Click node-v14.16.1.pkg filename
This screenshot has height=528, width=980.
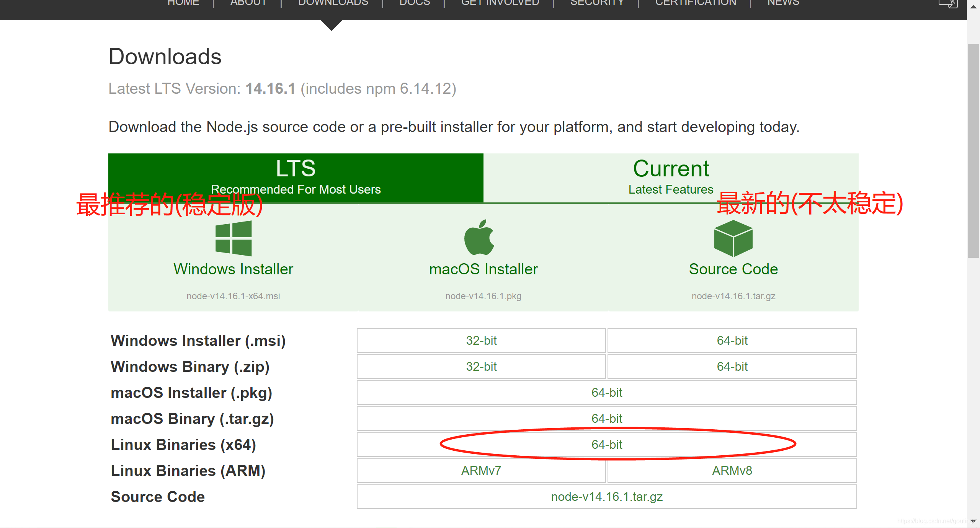pyautogui.click(x=483, y=296)
